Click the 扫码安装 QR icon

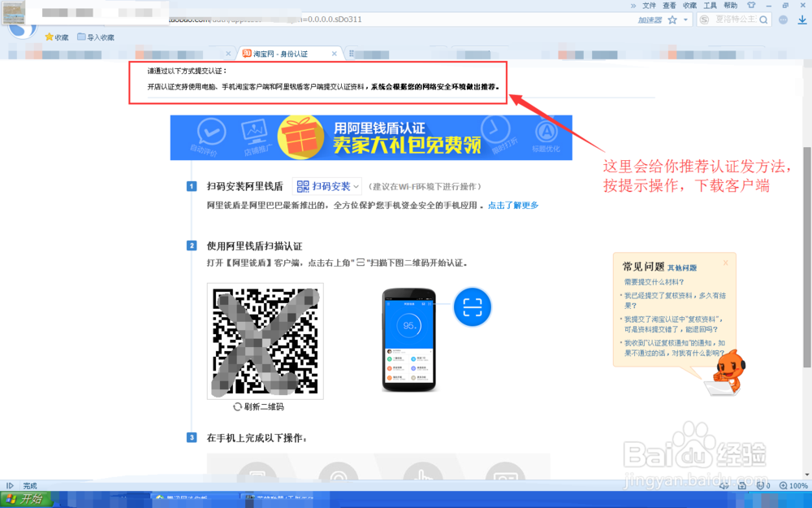click(303, 187)
